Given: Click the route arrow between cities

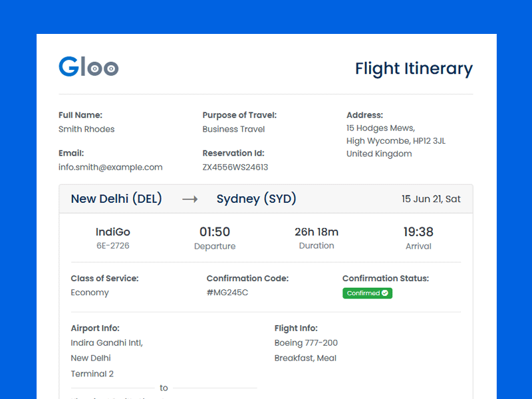Looking at the screenshot, I should [x=190, y=199].
